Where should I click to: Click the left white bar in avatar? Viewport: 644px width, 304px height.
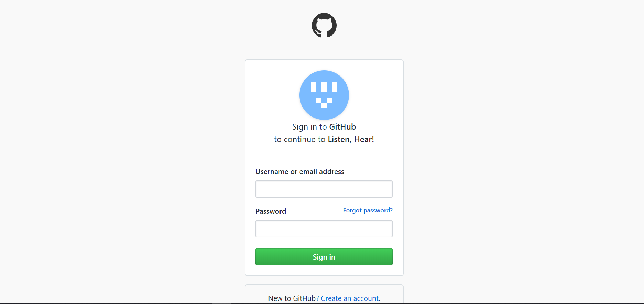coord(314,87)
